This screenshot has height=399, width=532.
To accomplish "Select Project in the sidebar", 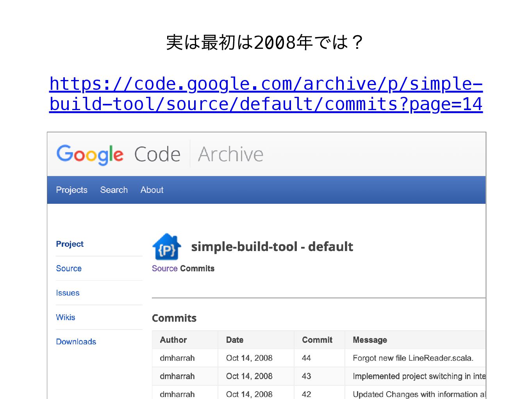I will [x=70, y=244].
